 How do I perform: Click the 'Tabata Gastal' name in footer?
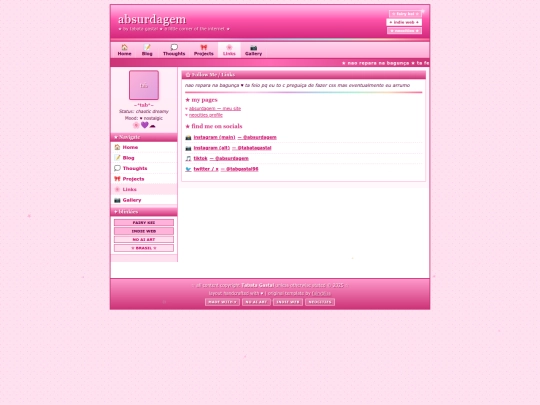[x=258, y=285]
